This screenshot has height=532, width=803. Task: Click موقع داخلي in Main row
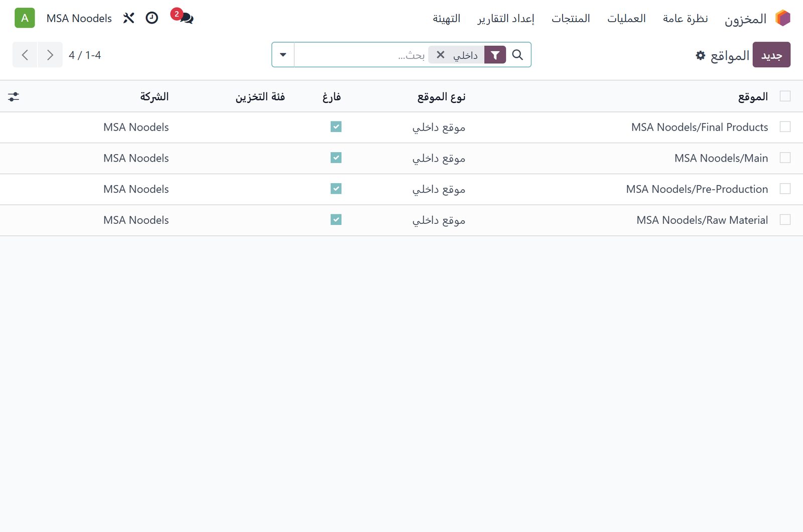click(439, 159)
